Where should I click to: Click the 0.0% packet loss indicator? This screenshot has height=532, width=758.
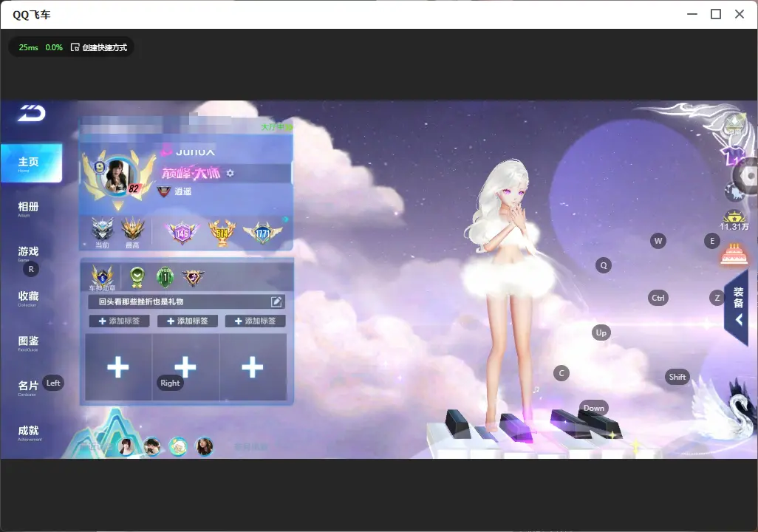pyautogui.click(x=54, y=47)
